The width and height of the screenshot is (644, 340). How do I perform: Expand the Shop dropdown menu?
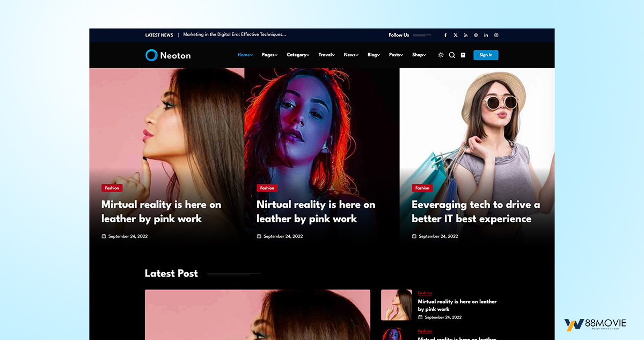[x=419, y=55]
